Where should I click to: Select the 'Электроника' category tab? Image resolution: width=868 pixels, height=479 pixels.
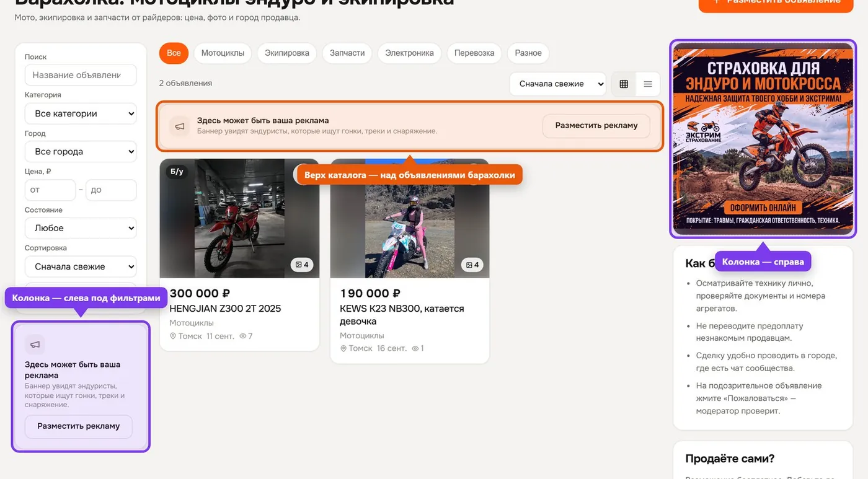tap(409, 53)
